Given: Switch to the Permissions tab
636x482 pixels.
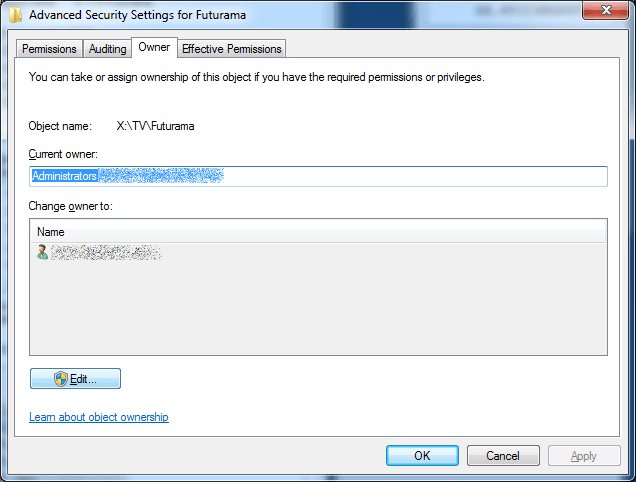Looking at the screenshot, I should coord(49,49).
